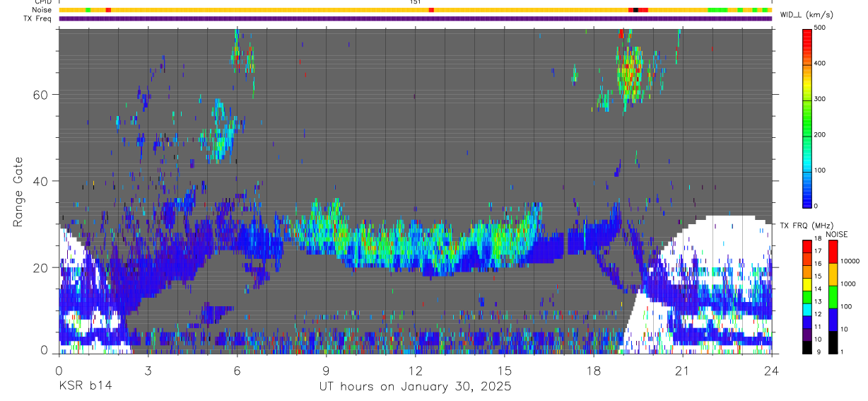This screenshot has width=868, height=401.
Task: Click the 3 UT hour tick label
Action: click(148, 371)
